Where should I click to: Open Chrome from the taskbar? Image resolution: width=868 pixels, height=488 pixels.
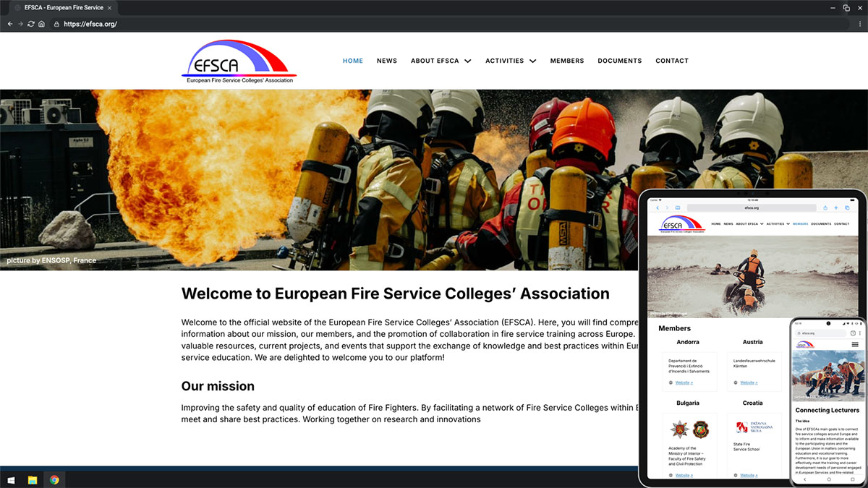tap(54, 479)
